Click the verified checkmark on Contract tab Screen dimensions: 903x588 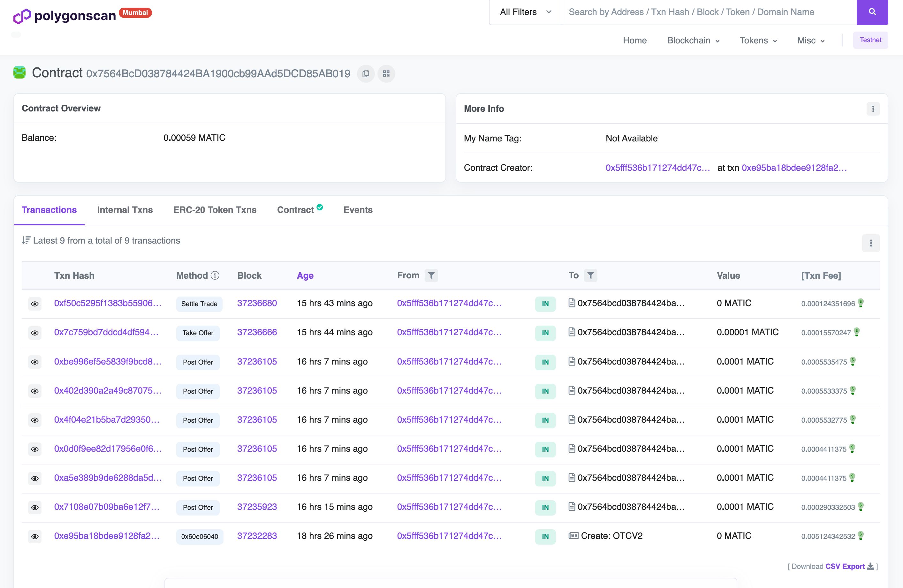(x=320, y=207)
